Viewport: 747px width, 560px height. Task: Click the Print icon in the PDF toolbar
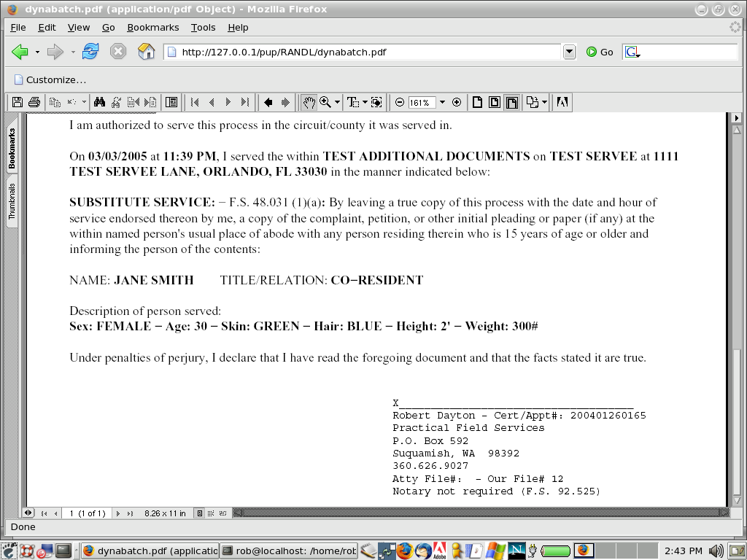pyautogui.click(x=34, y=103)
